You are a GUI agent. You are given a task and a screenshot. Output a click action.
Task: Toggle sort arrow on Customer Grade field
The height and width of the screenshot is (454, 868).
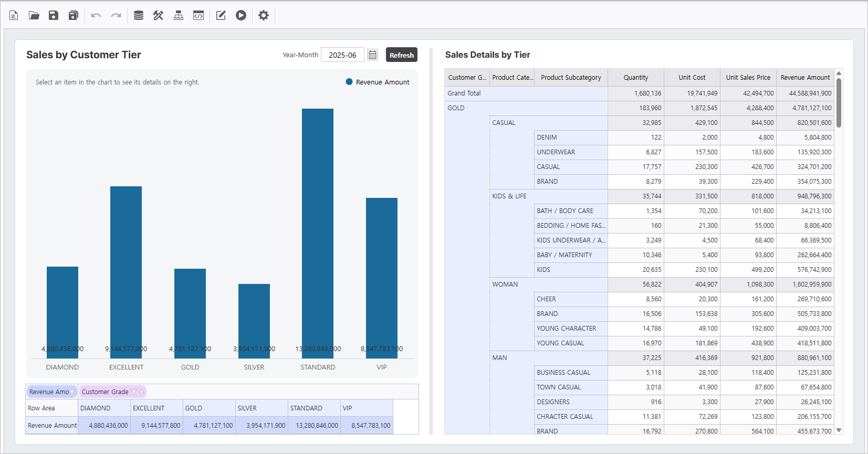141,392
